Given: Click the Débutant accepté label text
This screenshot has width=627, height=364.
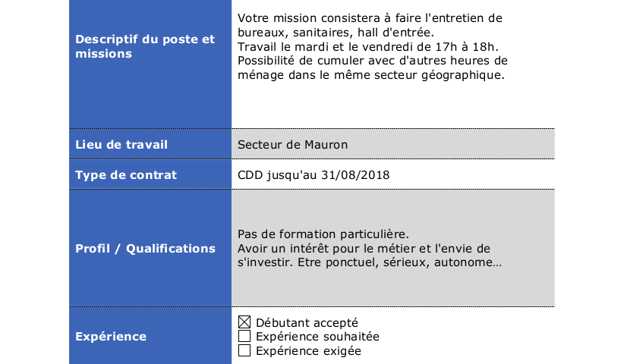Looking at the screenshot, I should tap(307, 322).
